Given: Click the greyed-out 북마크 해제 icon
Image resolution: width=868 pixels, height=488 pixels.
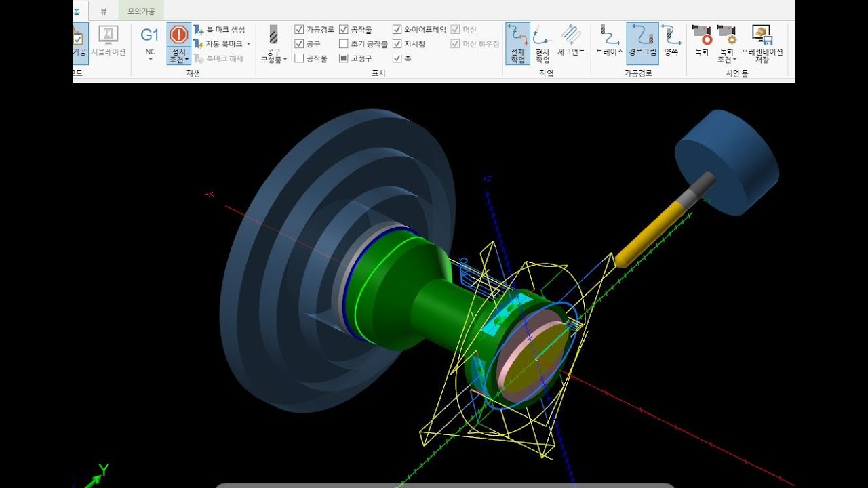Looking at the screenshot, I should tap(199, 58).
